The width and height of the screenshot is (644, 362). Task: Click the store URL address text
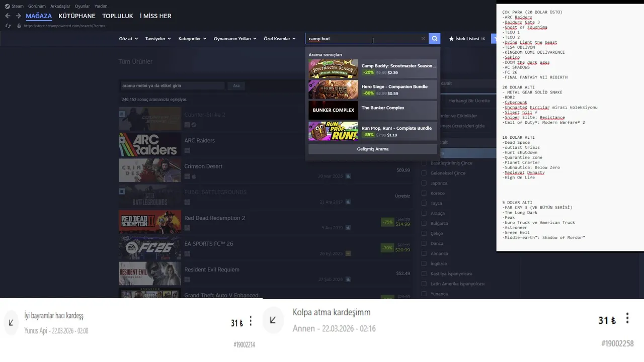(64, 26)
